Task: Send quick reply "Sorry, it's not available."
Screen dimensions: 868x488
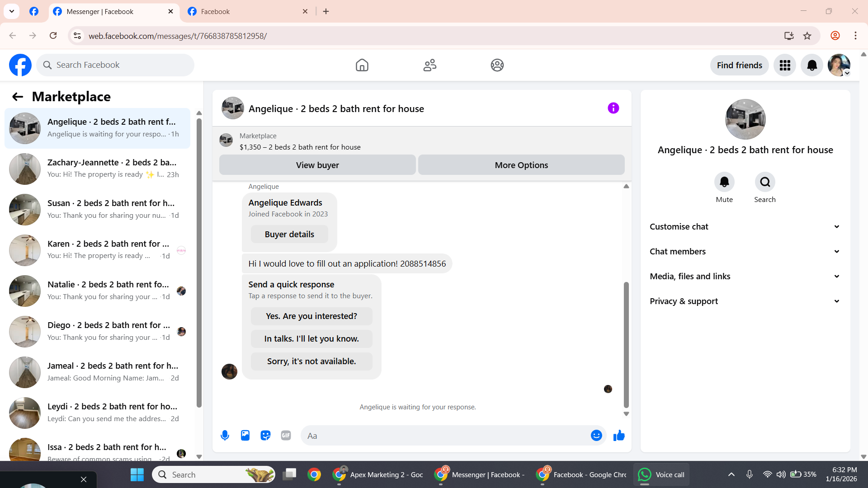Action: coord(311,361)
